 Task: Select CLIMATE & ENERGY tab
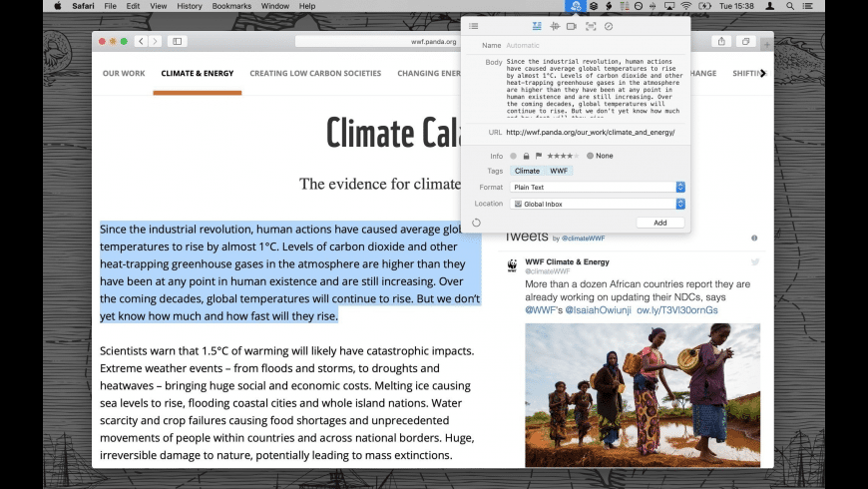point(198,73)
